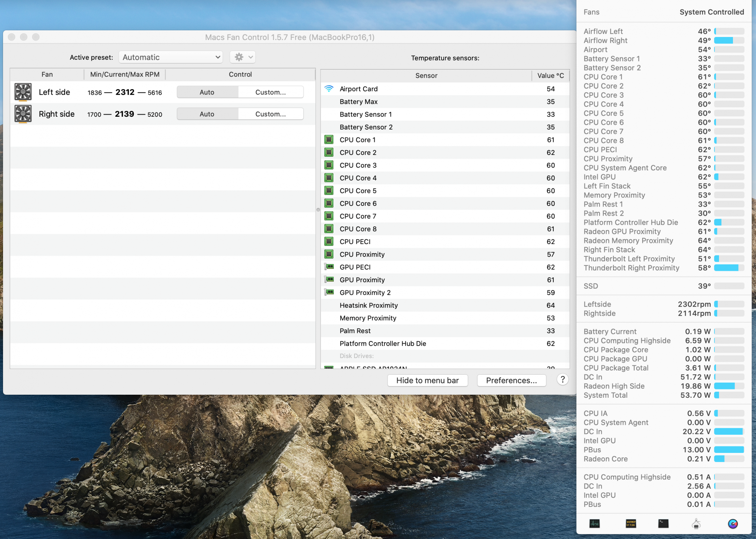Open System Information from the iStat panel footer

(x=696, y=524)
